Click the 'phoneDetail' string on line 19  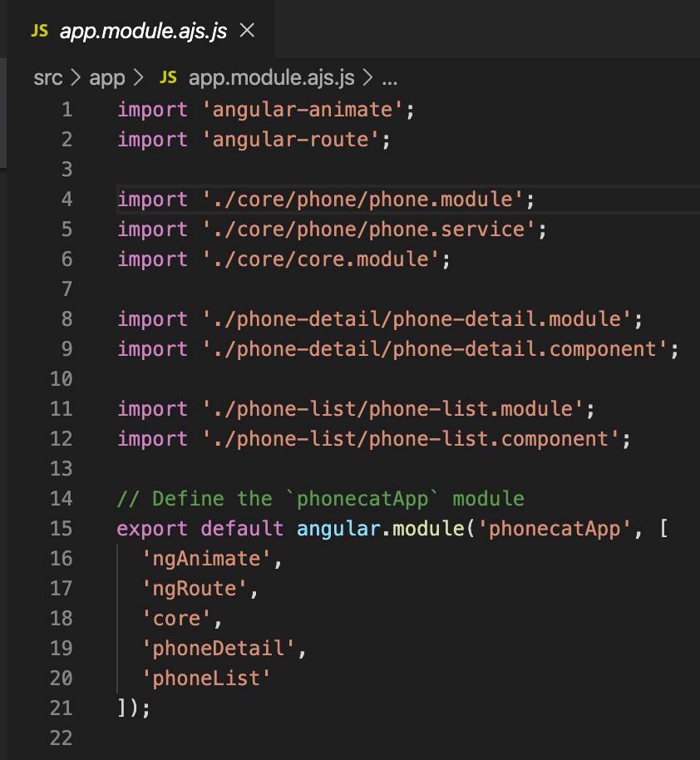coord(218,648)
